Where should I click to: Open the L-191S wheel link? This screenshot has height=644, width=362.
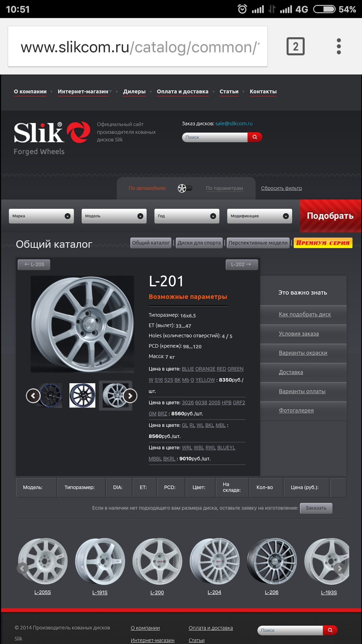(x=100, y=593)
